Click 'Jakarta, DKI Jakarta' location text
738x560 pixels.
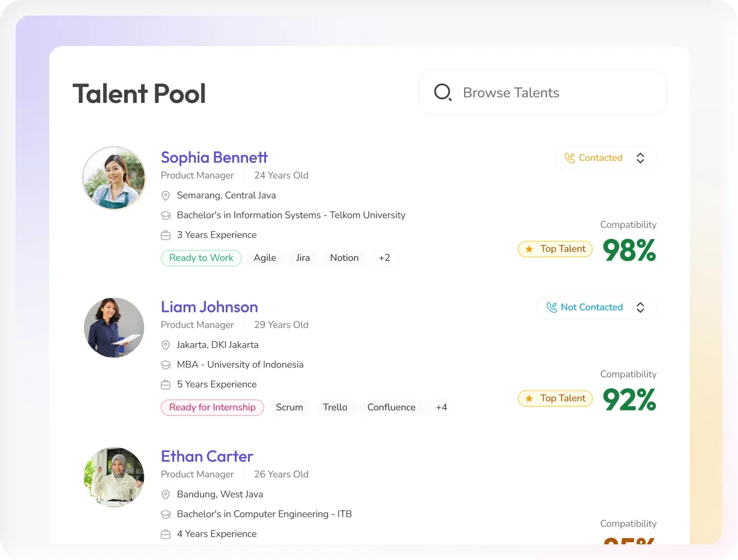(x=218, y=345)
